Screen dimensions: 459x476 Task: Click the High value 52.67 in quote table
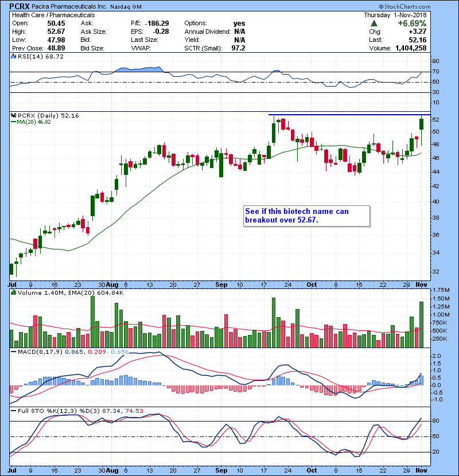[x=56, y=32]
